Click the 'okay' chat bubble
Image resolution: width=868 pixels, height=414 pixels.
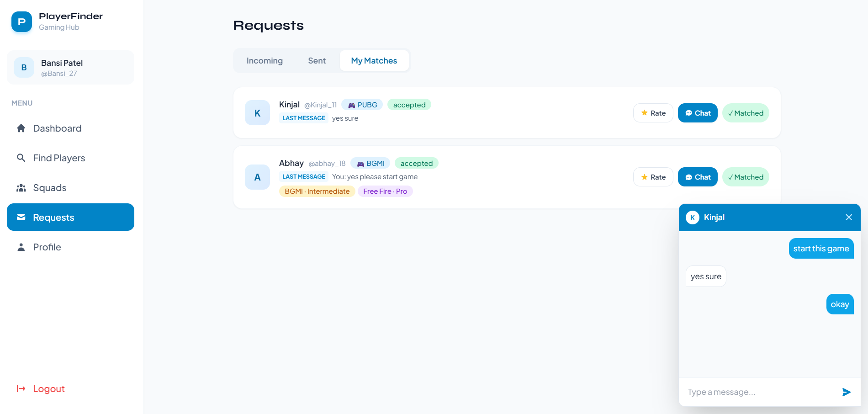coord(840,304)
